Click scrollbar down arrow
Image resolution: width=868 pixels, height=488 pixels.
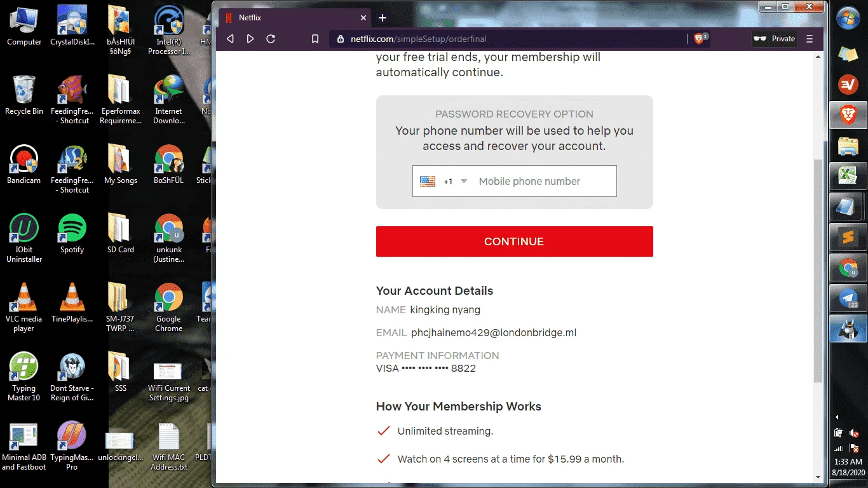click(x=818, y=477)
